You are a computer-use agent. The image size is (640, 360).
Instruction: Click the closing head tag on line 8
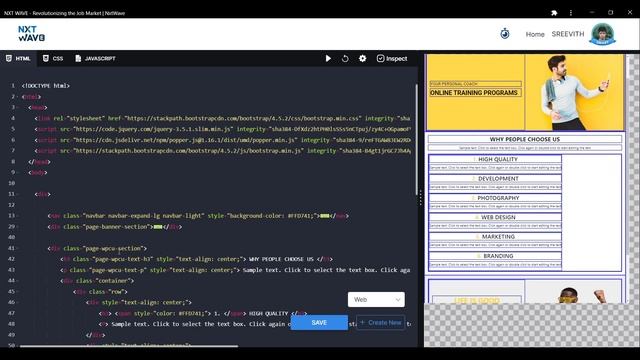click(39, 162)
